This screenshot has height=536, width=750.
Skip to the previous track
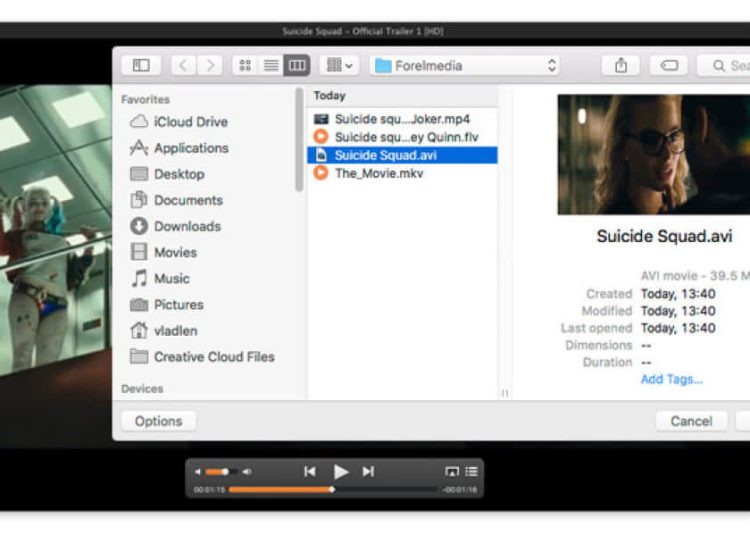pyautogui.click(x=310, y=471)
